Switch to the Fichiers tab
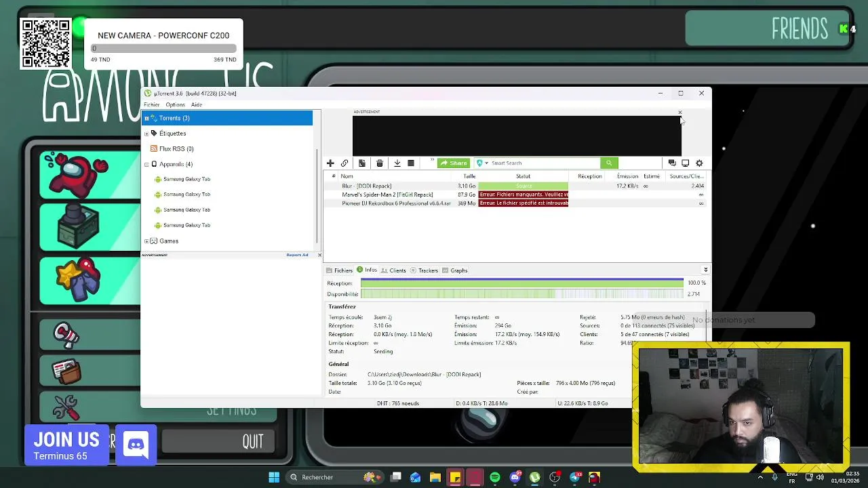Image resolution: width=868 pixels, height=488 pixels. pos(339,270)
